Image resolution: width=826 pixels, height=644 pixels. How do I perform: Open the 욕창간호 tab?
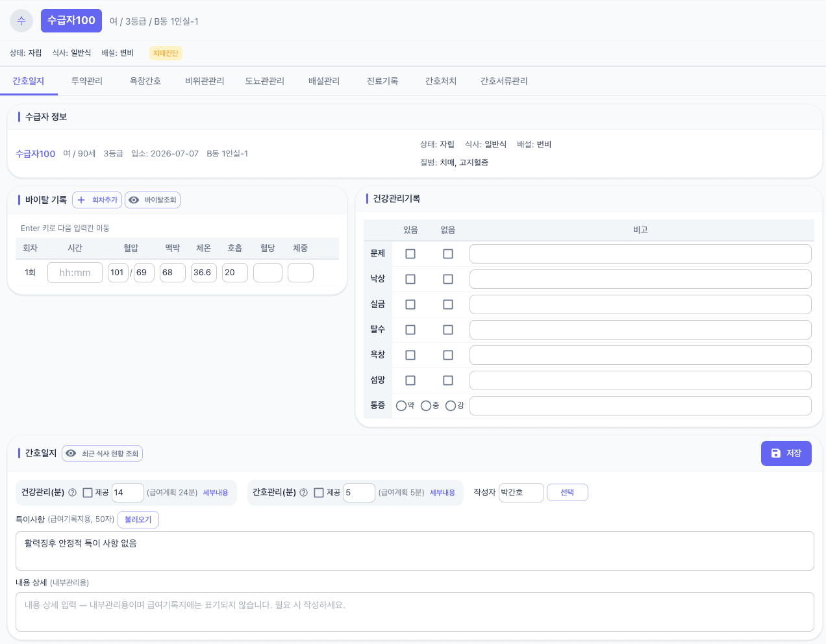coord(145,81)
